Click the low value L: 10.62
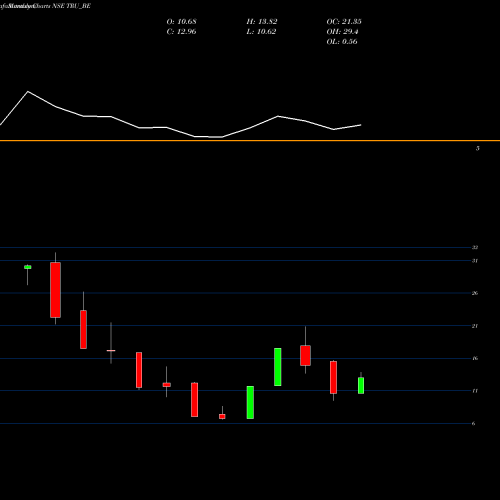This screenshot has height=500, width=500. click(x=261, y=32)
